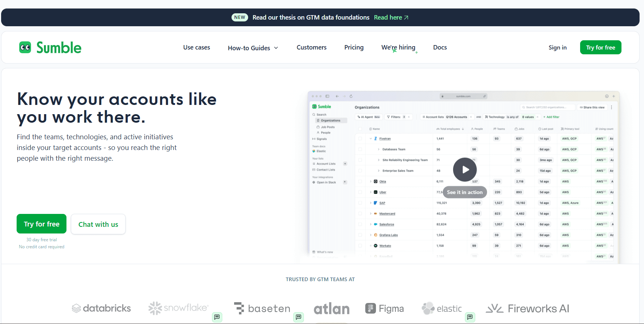Click Try for free in the navigation bar
This screenshot has height=324, width=644.
click(601, 47)
